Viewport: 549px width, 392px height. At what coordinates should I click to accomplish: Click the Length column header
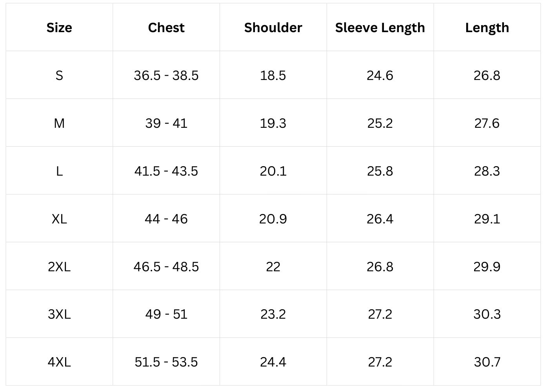(487, 27)
